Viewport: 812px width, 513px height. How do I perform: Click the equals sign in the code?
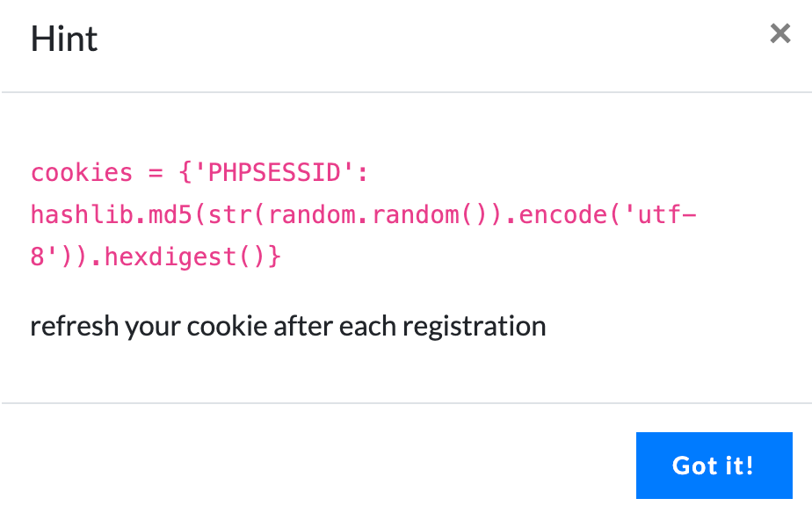click(x=156, y=172)
